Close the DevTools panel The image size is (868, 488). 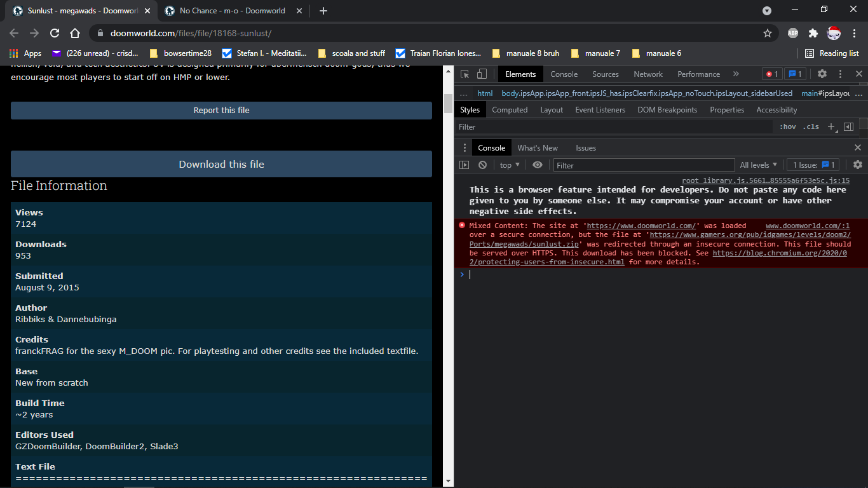(858, 74)
